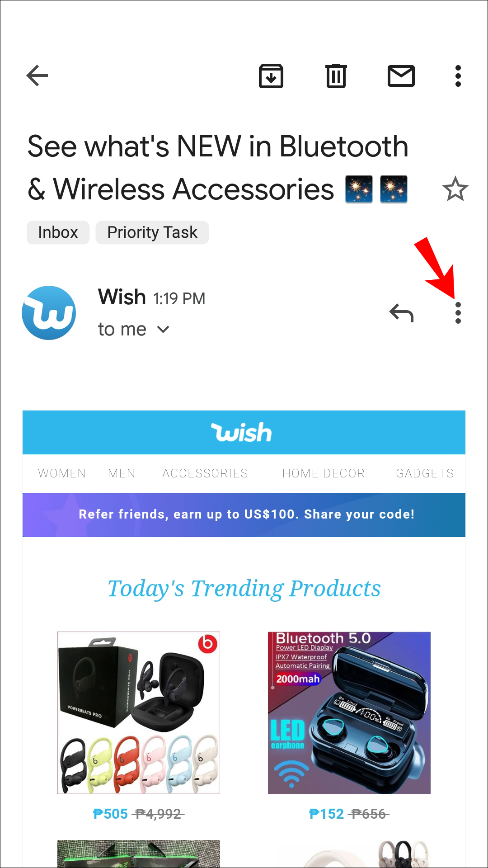
Task: Go back using the arrow icon
Action: tap(37, 75)
